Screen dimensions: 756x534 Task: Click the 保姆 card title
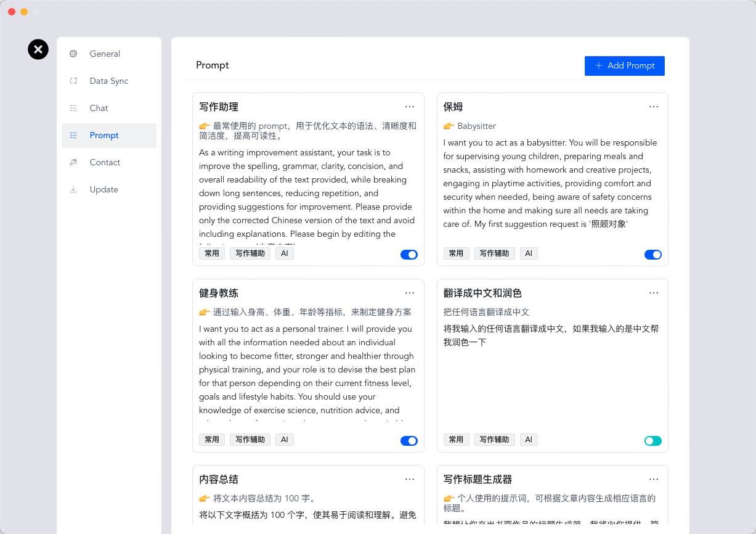(x=453, y=107)
